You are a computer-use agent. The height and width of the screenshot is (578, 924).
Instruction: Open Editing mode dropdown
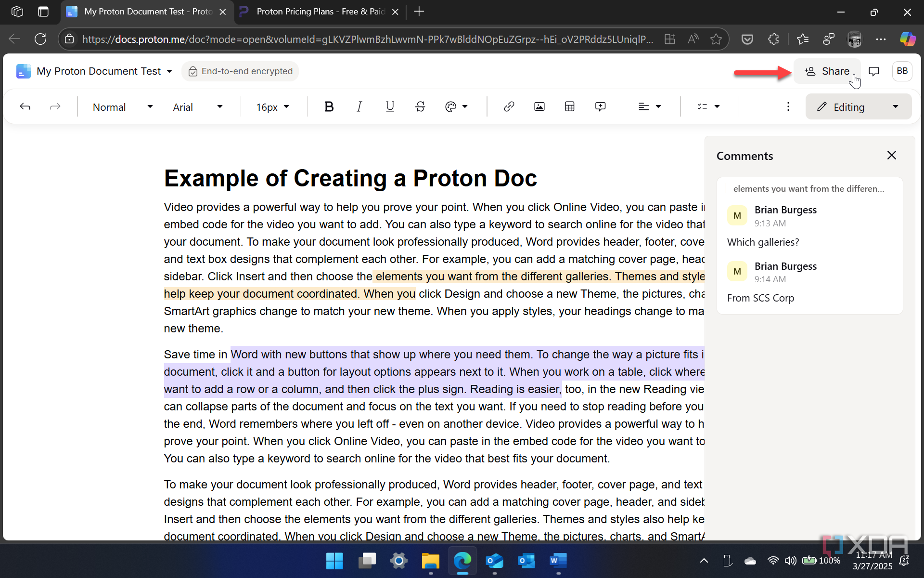[x=858, y=107]
